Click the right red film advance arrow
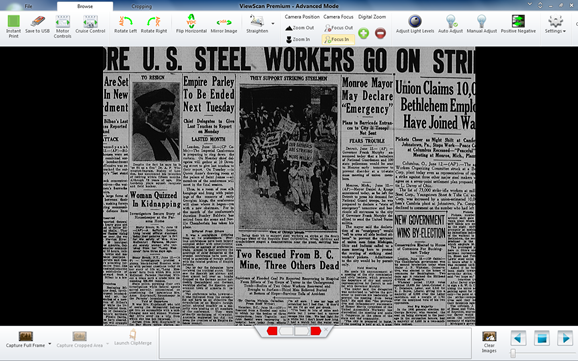This screenshot has height=361, width=578. click(x=316, y=331)
